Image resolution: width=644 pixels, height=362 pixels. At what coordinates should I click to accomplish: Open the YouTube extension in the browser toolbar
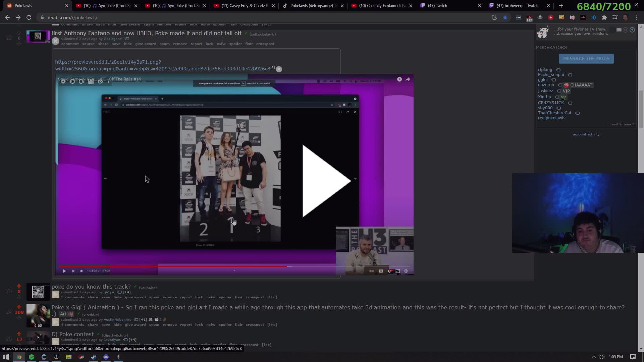[x=550, y=17]
